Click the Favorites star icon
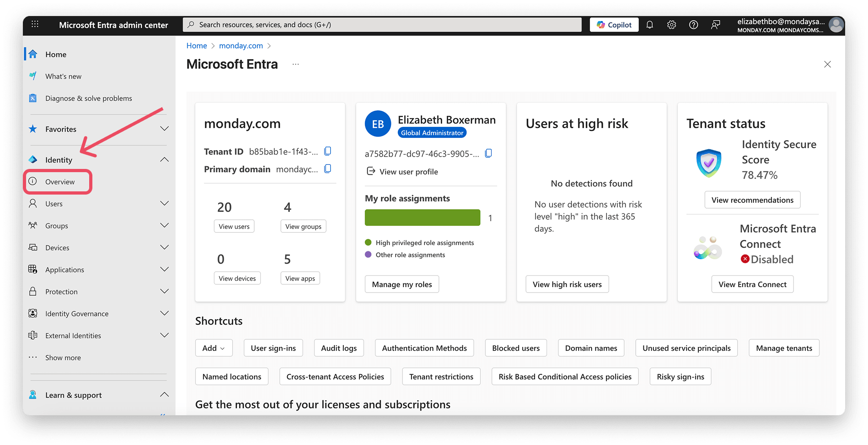 click(33, 129)
